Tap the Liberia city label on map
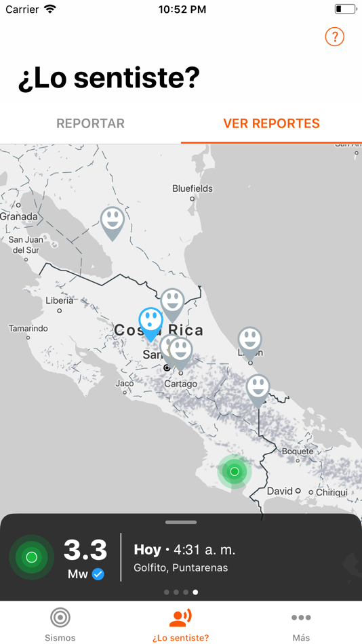 60,300
